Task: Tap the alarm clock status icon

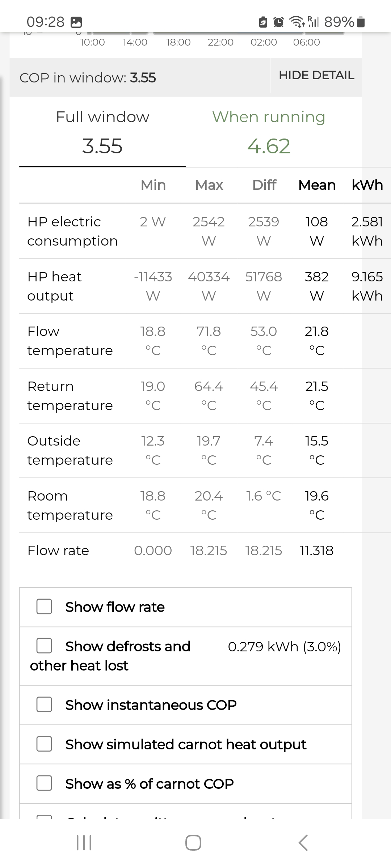Action: pyautogui.click(x=278, y=22)
